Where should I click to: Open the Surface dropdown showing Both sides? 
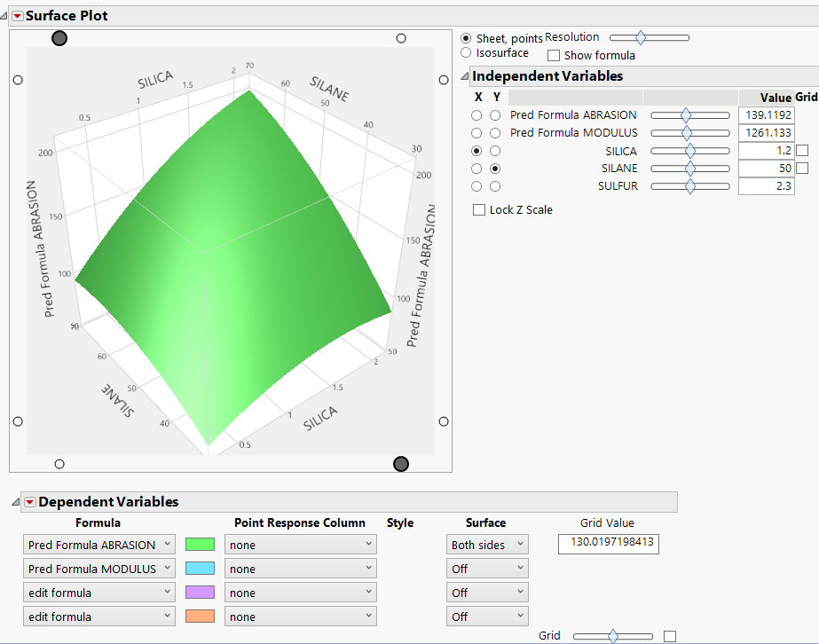point(486,544)
